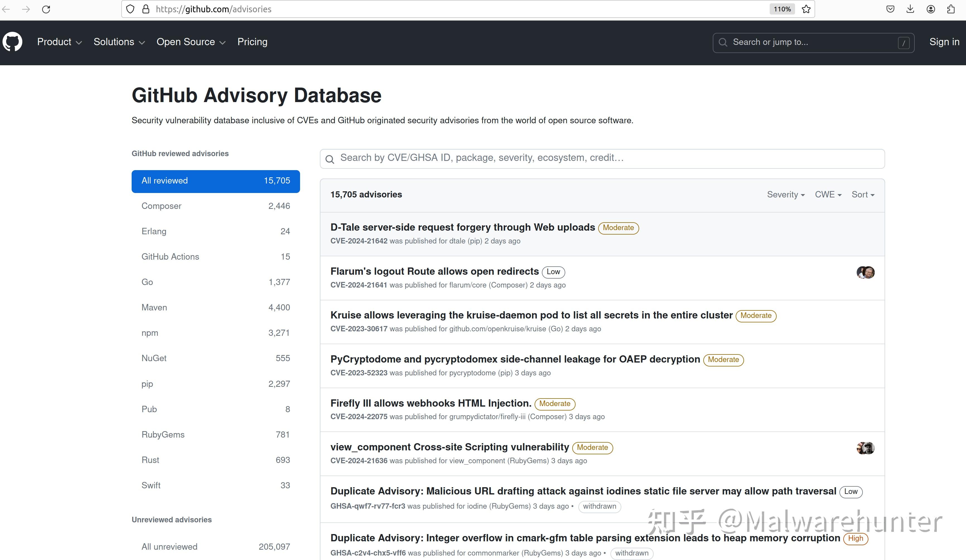Screen dimensions: 966x560
Task: Click contributor avatars on Flarum advisory
Action: point(865,272)
